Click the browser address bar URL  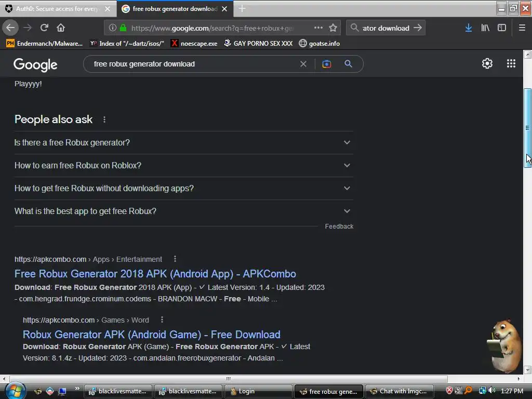point(212,28)
